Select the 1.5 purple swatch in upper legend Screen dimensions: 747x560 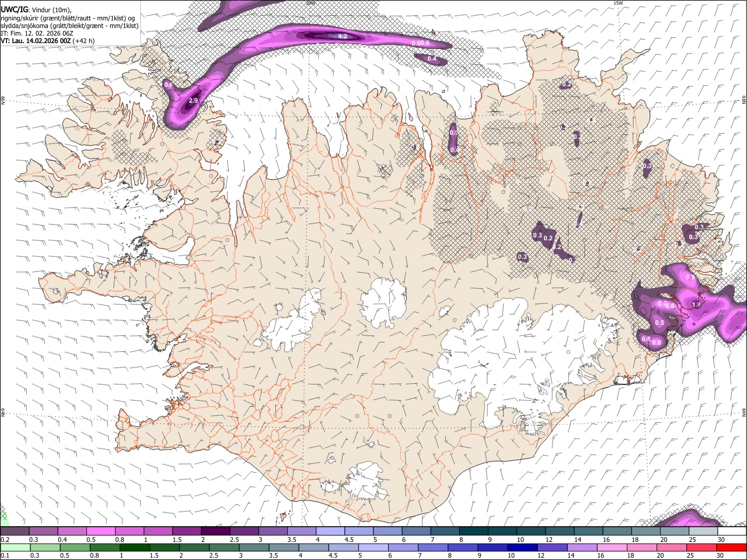tap(187, 531)
